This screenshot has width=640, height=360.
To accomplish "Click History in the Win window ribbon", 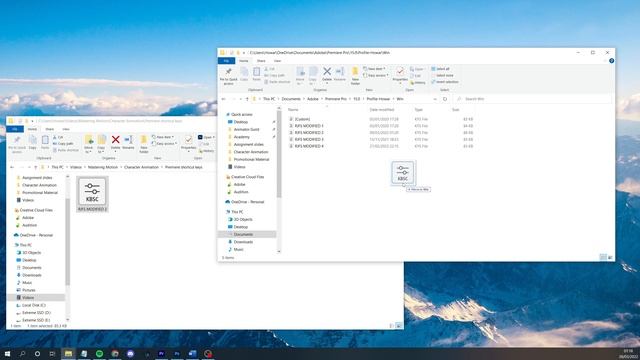I will pos(418,83).
